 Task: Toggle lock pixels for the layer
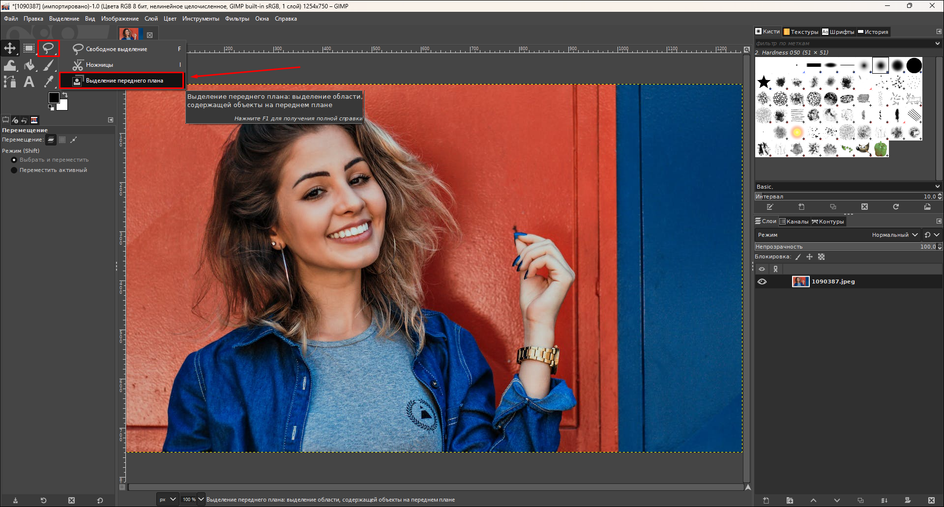click(798, 257)
